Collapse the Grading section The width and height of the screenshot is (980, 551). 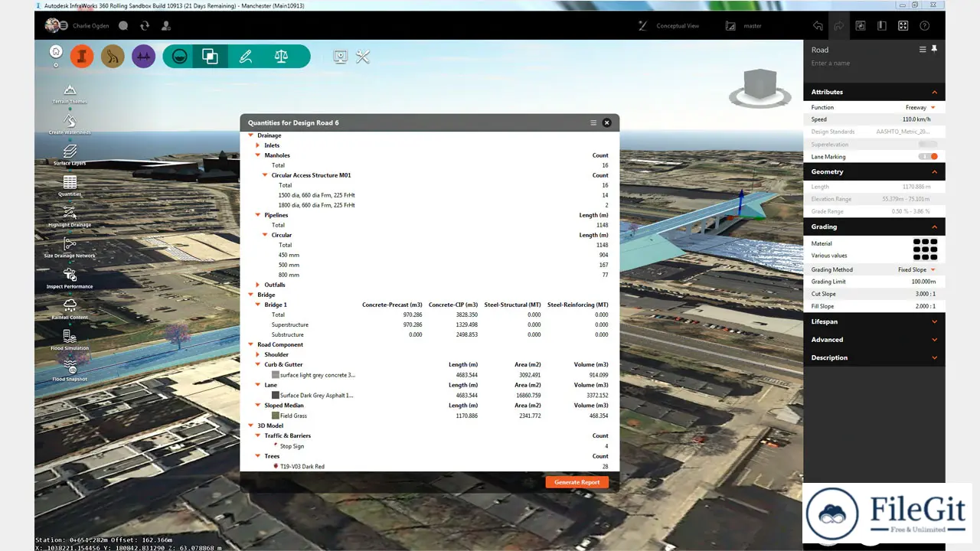[x=934, y=227]
